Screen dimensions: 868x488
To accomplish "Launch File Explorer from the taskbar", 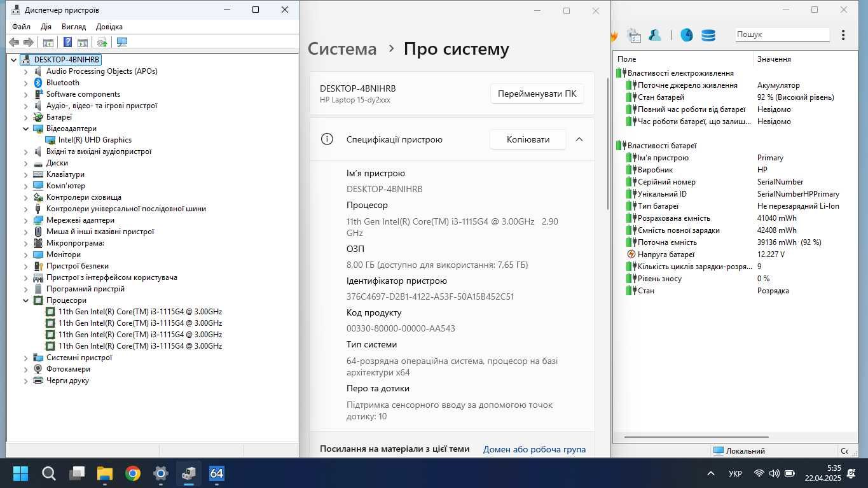I will coord(105,473).
